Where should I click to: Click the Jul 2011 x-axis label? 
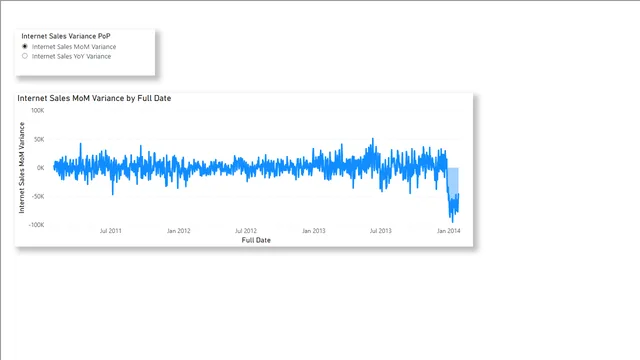click(x=111, y=231)
